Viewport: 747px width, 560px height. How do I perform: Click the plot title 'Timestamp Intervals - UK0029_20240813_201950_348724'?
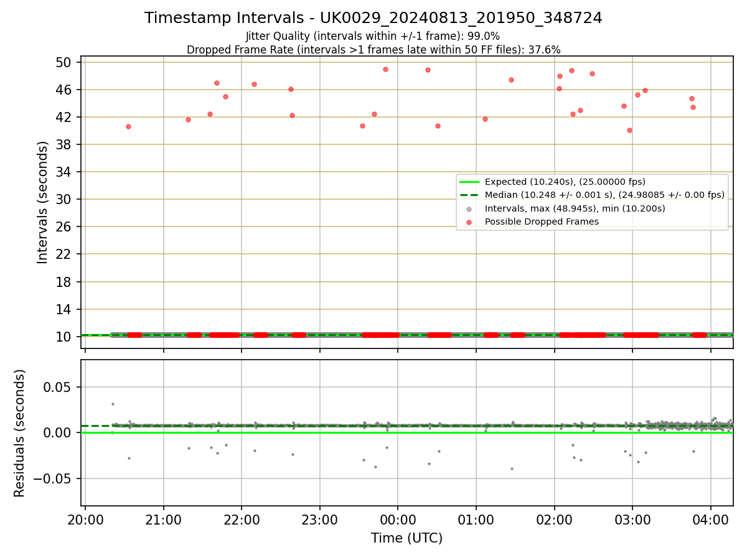[374, 18]
